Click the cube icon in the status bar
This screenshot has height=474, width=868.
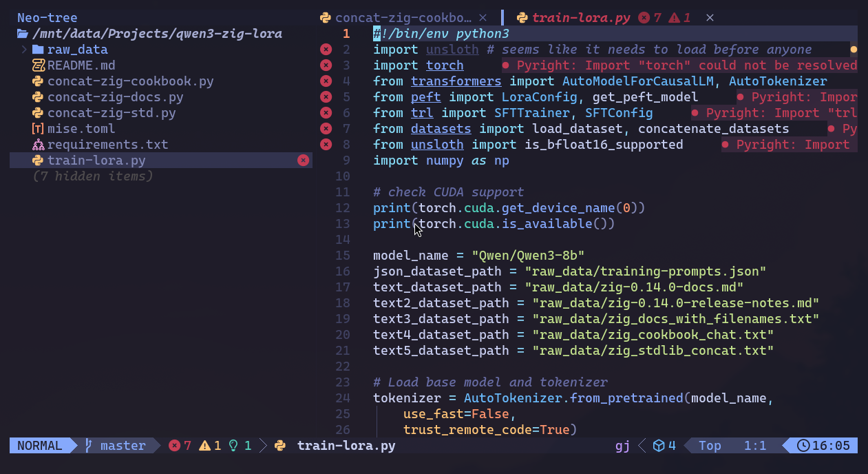(659, 446)
